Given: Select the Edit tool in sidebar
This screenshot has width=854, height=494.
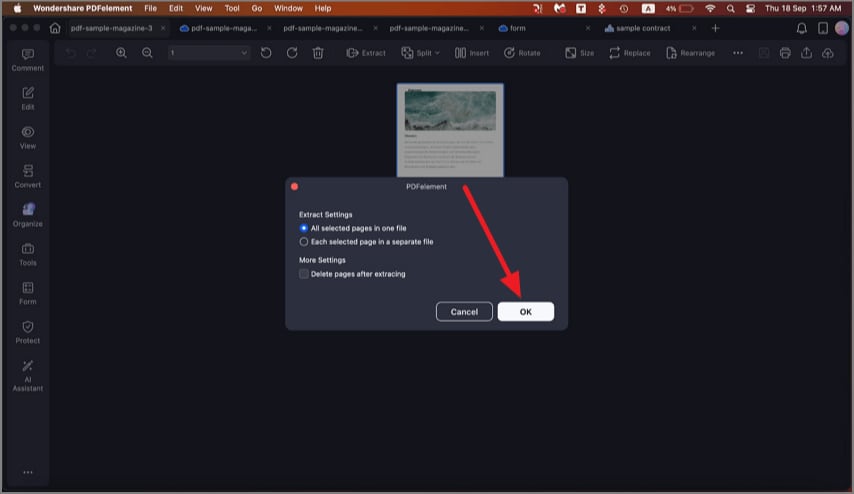Looking at the screenshot, I should click(x=28, y=99).
